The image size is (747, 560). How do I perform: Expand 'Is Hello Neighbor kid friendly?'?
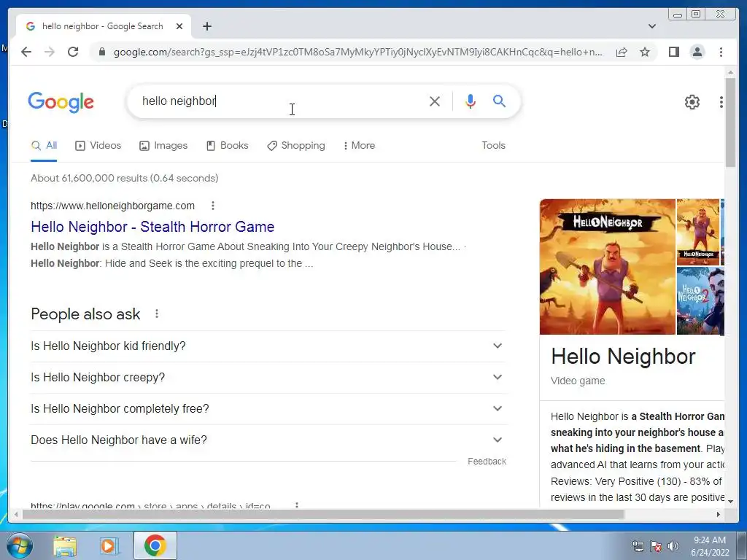267,346
